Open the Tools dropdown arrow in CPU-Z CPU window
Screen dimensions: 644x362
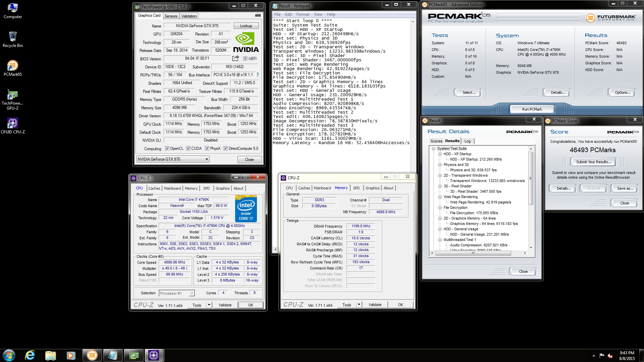tap(209, 305)
